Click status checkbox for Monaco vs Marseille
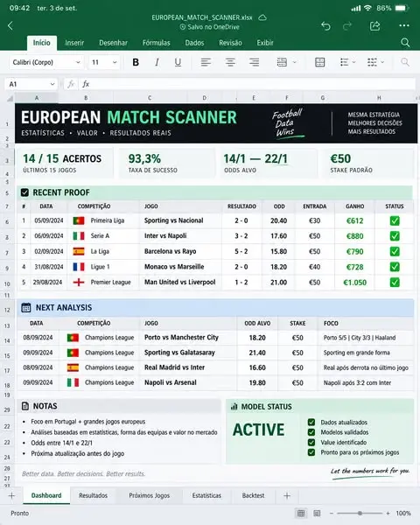This screenshot has width=420, height=525. 395,267
